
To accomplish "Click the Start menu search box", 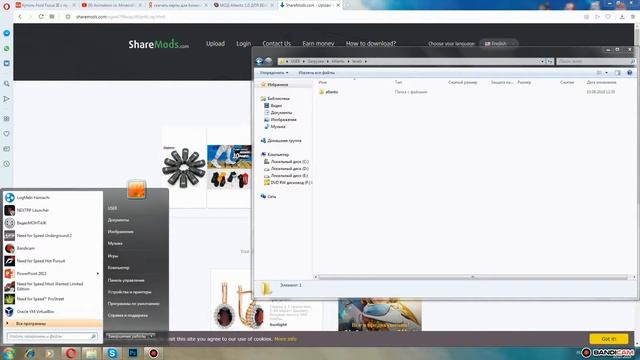I will coord(52,336).
